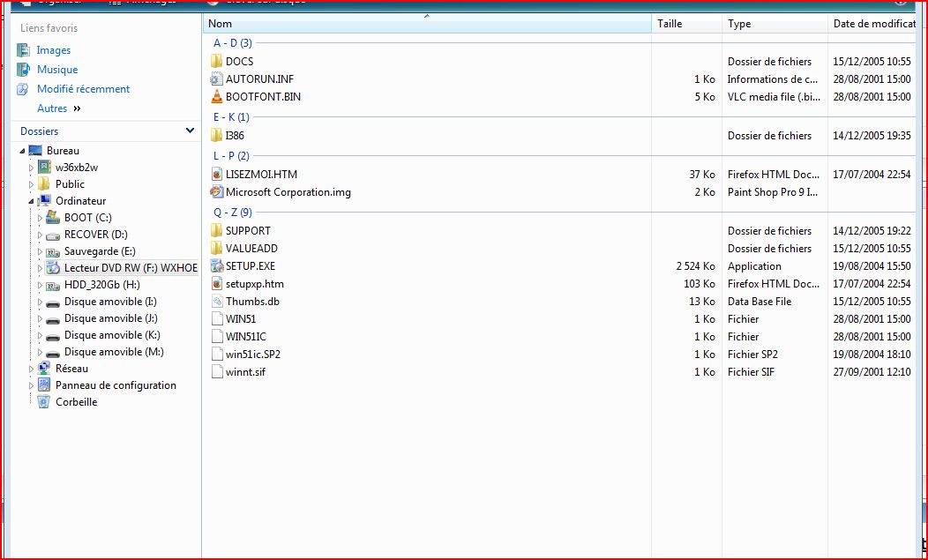Viewport: 928px width, 560px height.
Task: Expand the Réseau tree node
Action: pos(32,369)
